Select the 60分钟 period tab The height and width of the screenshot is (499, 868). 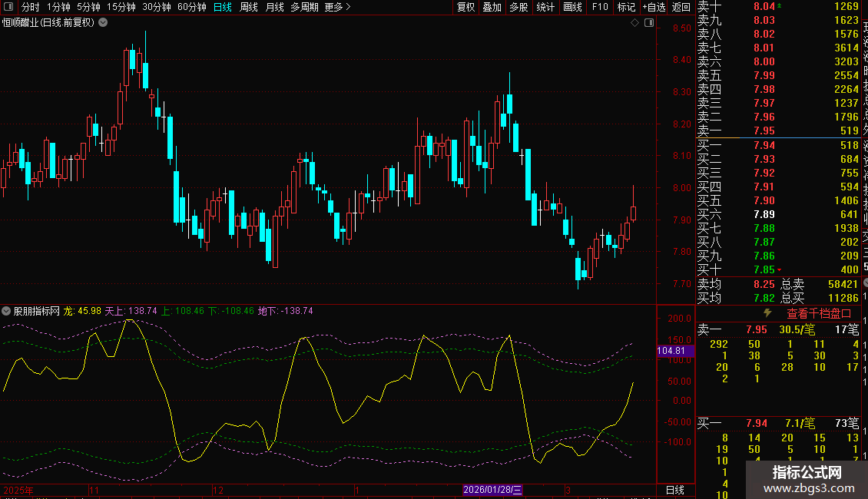[x=191, y=7]
